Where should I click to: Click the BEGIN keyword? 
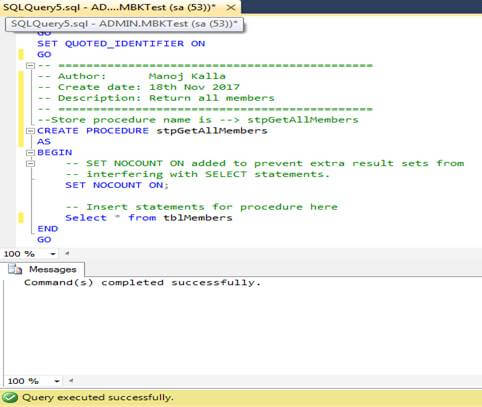pyautogui.click(x=55, y=153)
